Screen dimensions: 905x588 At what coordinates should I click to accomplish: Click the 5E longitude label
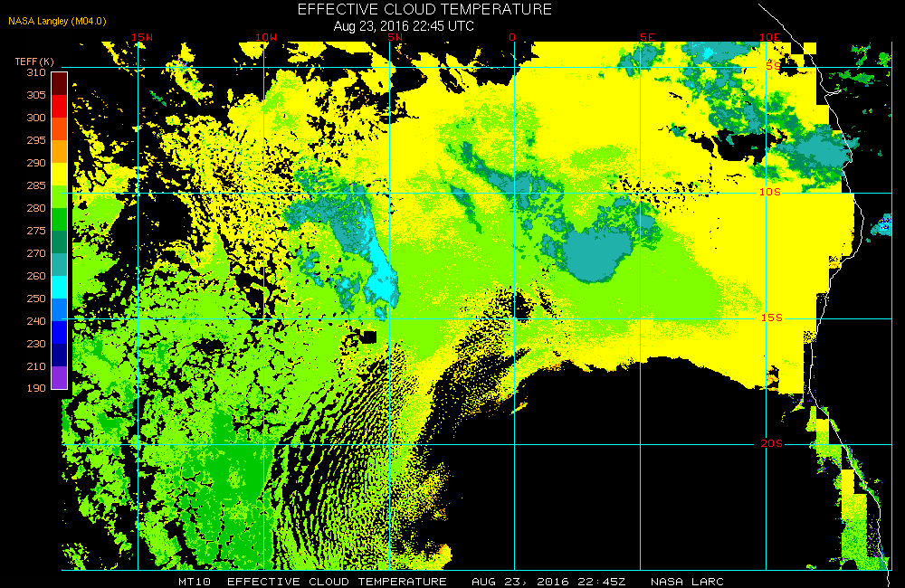point(647,37)
